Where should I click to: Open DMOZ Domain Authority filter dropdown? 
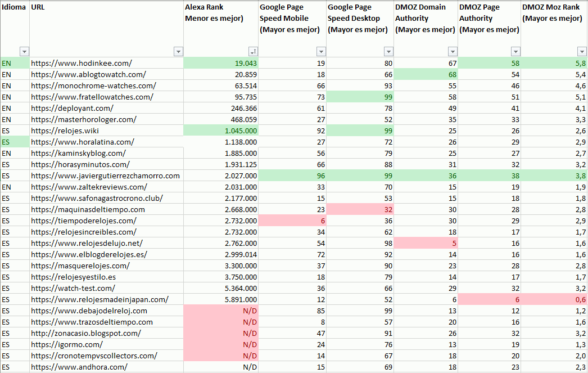[452, 51]
